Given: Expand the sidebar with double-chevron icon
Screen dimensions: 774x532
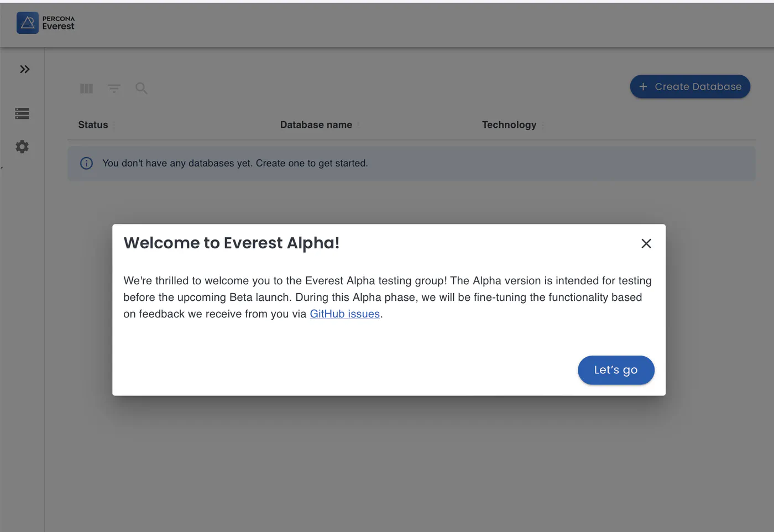Looking at the screenshot, I should [x=25, y=69].
